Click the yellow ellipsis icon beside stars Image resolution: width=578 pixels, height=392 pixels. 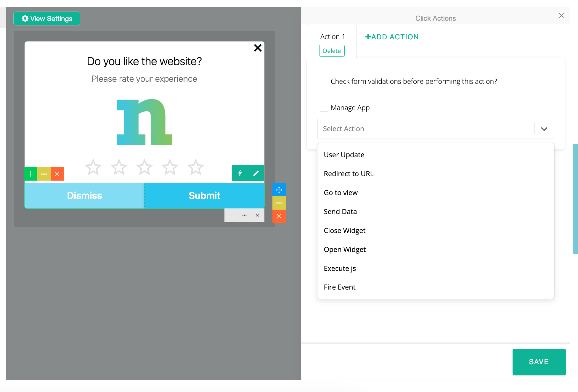[44, 174]
